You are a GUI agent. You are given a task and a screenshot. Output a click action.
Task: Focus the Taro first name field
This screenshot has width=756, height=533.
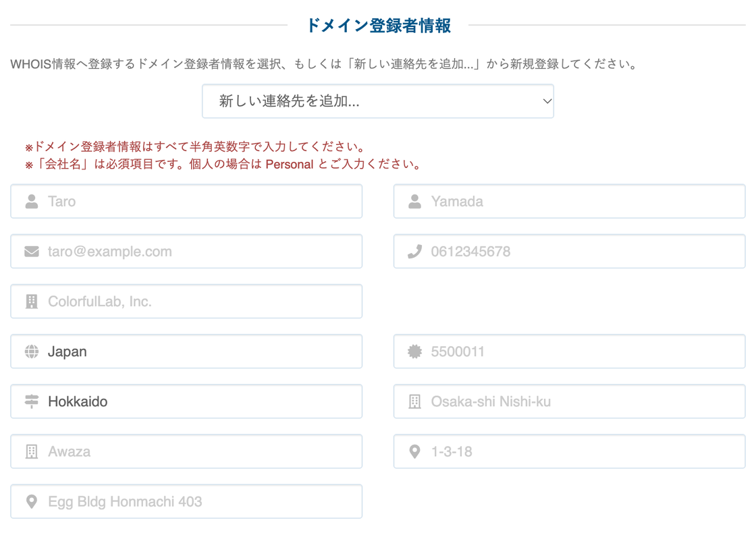(186, 202)
